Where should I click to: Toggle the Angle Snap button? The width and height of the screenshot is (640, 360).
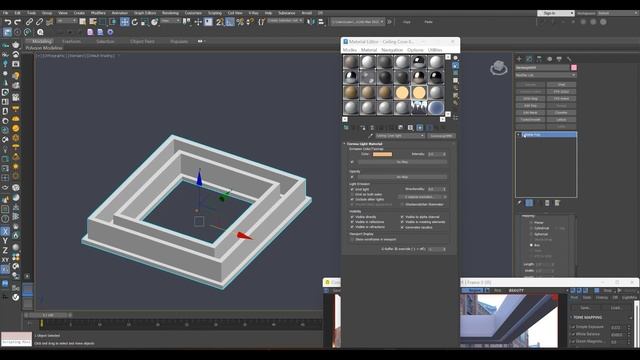click(230, 22)
